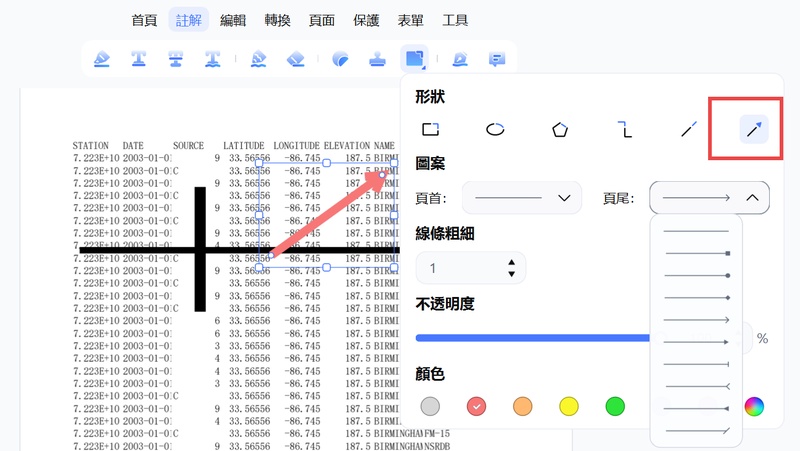Switch to the 頁面 tab
The width and height of the screenshot is (800, 451).
point(321,20)
